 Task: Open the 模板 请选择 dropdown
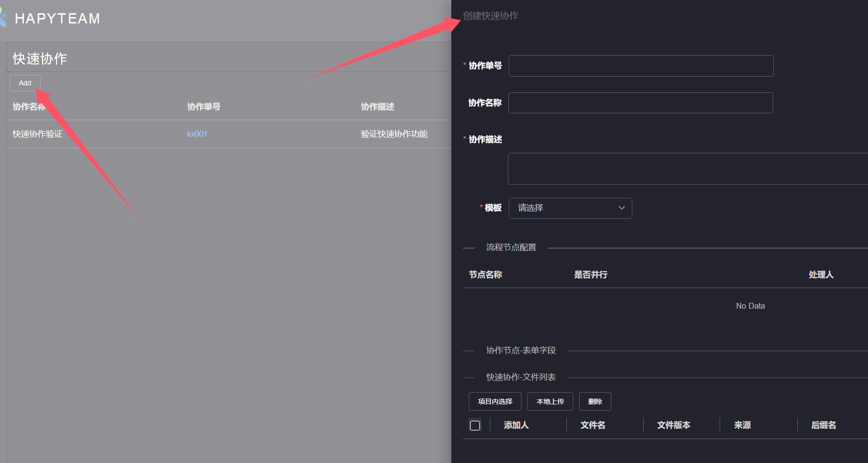[x=570, y=208]
